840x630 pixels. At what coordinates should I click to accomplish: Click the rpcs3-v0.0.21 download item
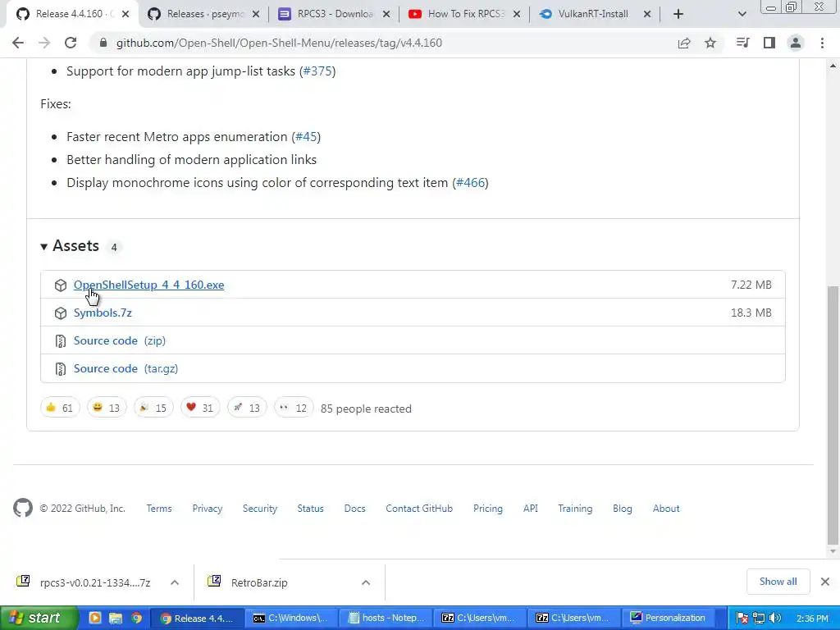(x=95, y=582)
